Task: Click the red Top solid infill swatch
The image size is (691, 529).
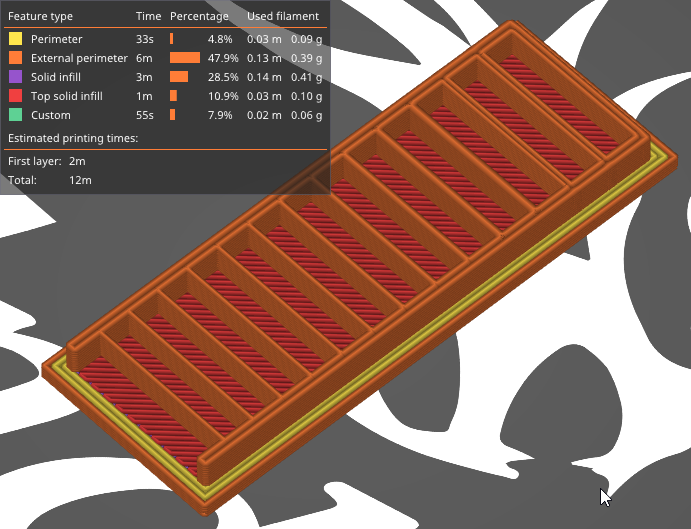Action: tap(15, 96)
